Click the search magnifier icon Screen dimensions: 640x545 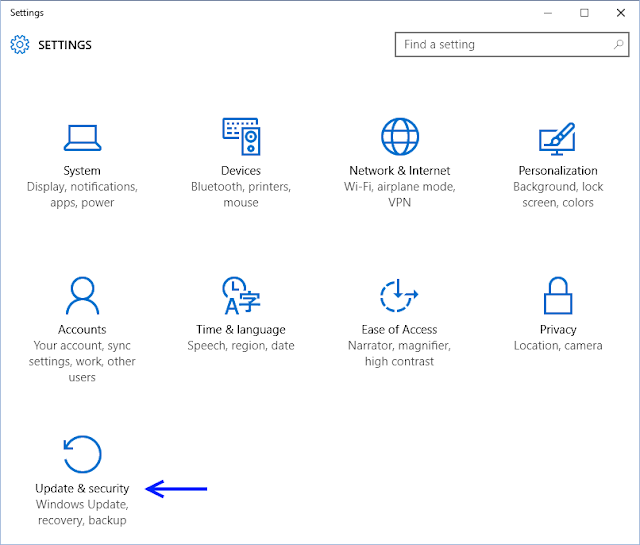point(619,44)
